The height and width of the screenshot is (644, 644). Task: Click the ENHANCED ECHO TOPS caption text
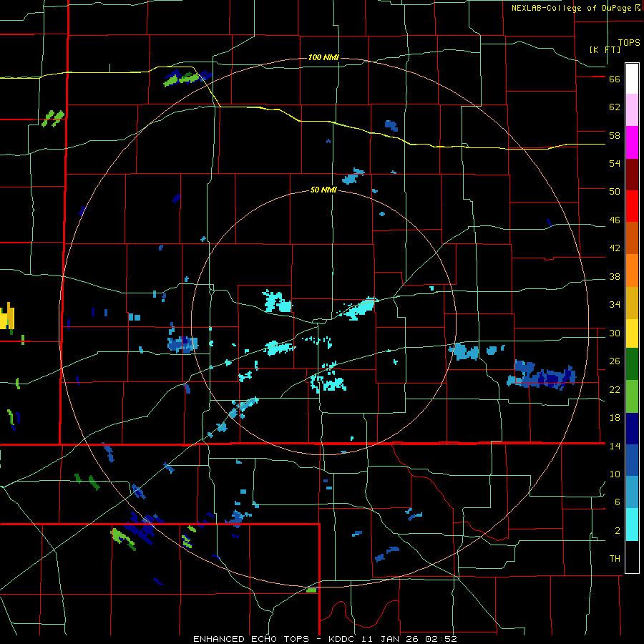[x=251, y=639]
